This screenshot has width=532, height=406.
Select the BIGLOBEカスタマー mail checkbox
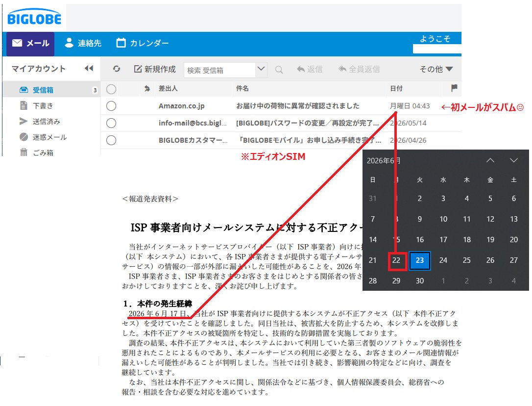click(x=111, y=140)
